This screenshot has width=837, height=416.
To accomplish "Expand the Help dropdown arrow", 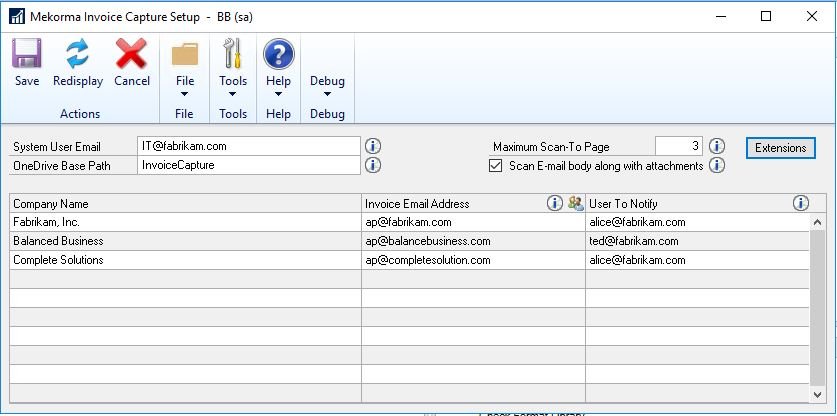I will (x=278, y=95).
